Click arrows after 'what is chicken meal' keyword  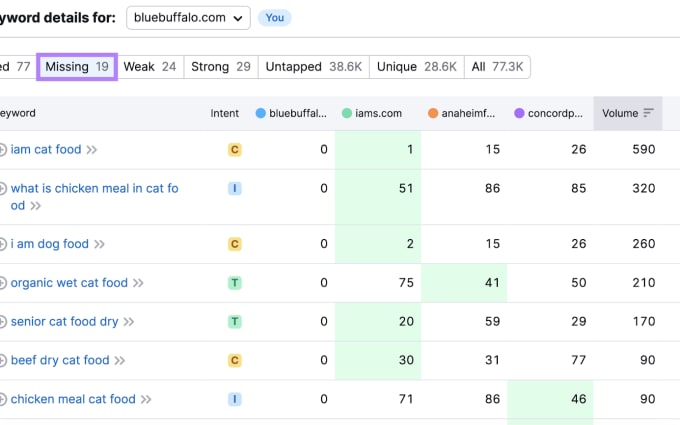[36, 206]
